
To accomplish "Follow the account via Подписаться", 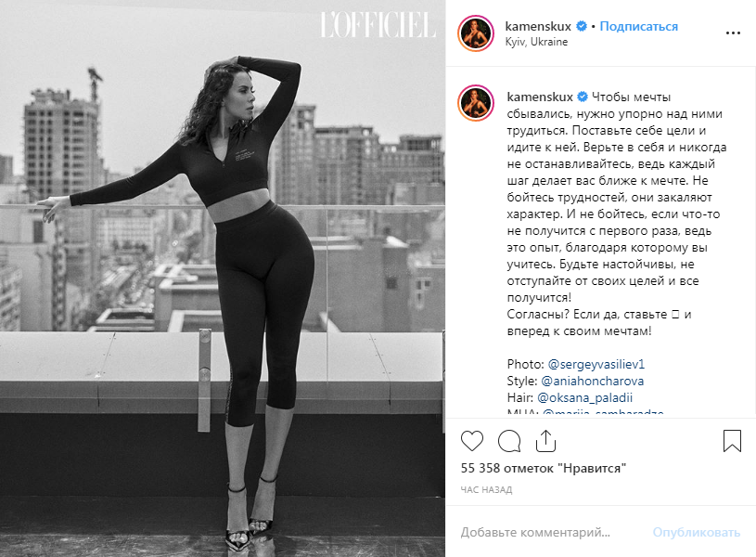I will point(639,26).
